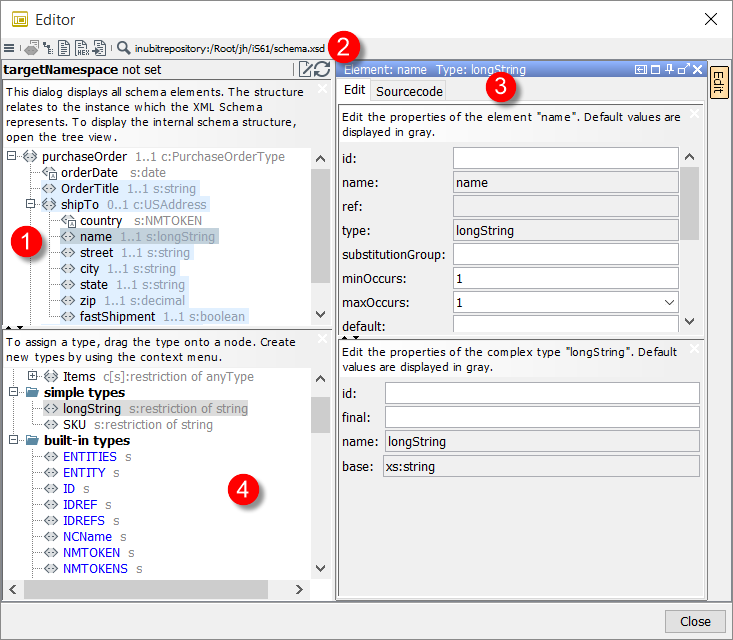Select the orderDate attribute node
This screenshot has width=733, height=640.
[104, 173]
